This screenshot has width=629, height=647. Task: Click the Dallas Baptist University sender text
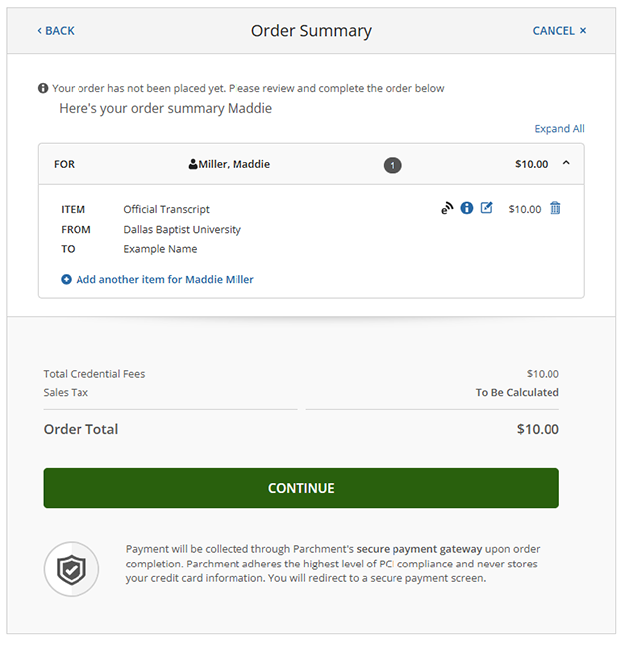(182, 229)
